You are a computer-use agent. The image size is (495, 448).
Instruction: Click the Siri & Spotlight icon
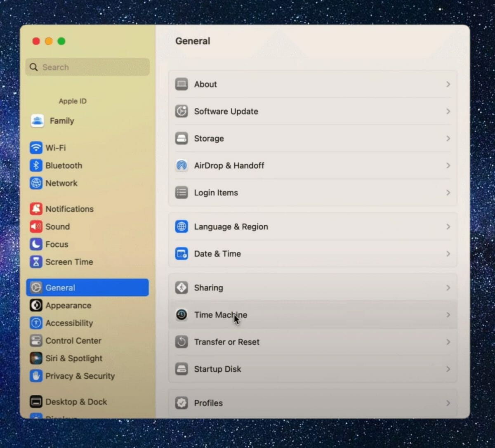[37, 358]
